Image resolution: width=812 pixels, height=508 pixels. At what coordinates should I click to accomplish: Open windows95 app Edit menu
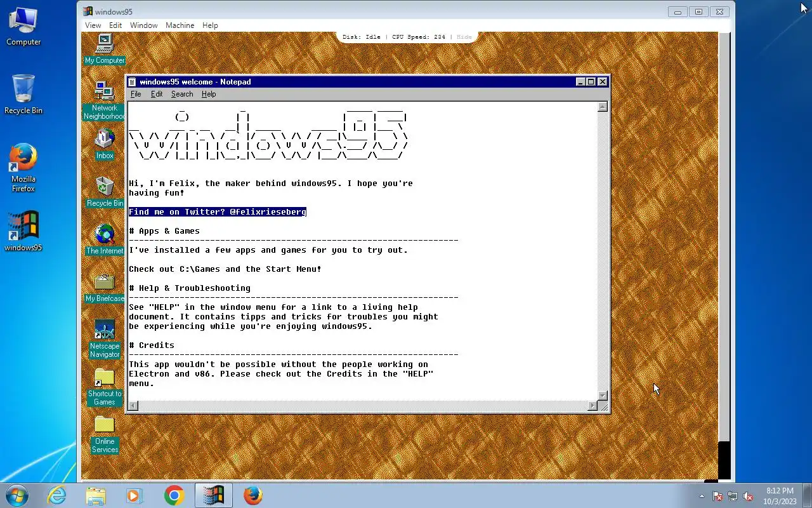point(115,25)
